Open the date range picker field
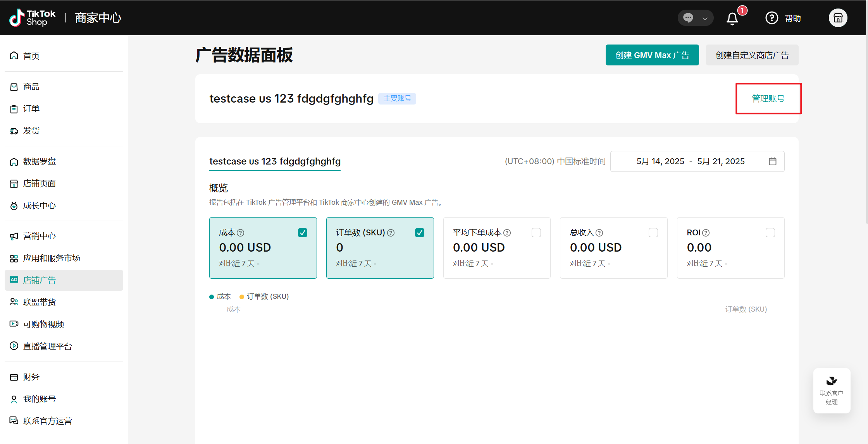 pos(690,161)
